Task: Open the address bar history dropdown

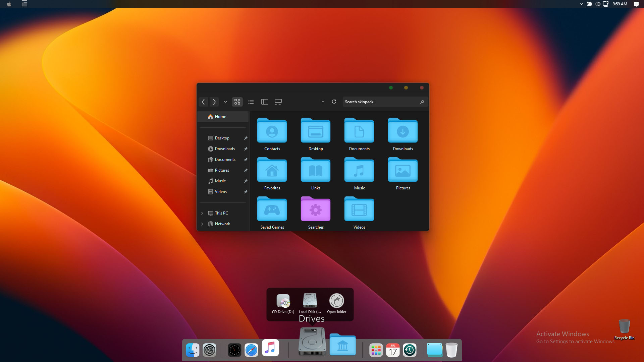Action: (323, 102)
